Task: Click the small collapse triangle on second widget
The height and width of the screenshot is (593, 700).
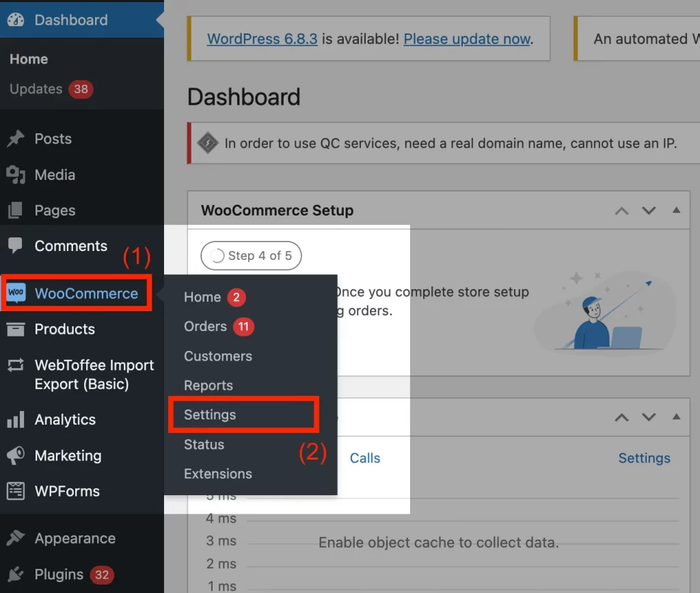Action: 675,417
